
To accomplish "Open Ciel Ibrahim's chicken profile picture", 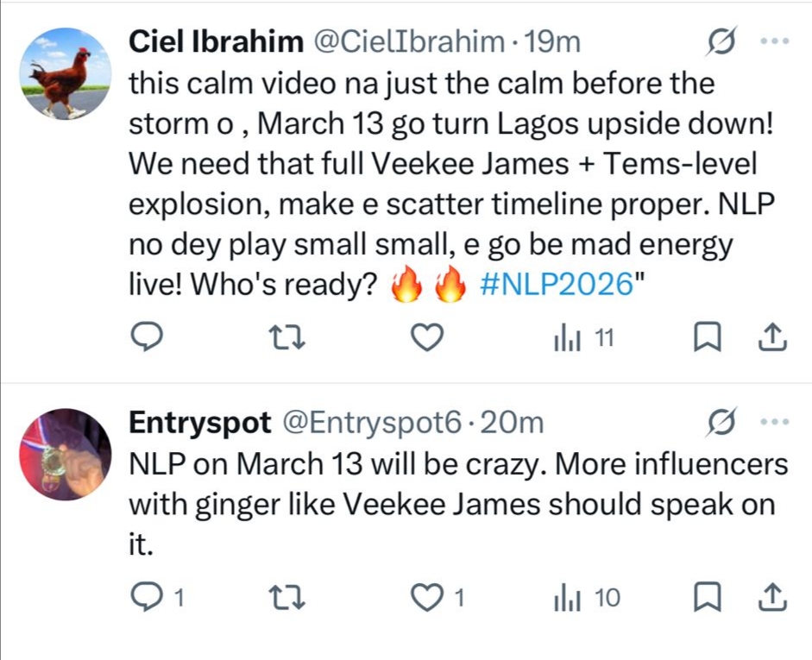I will [61, 73].
